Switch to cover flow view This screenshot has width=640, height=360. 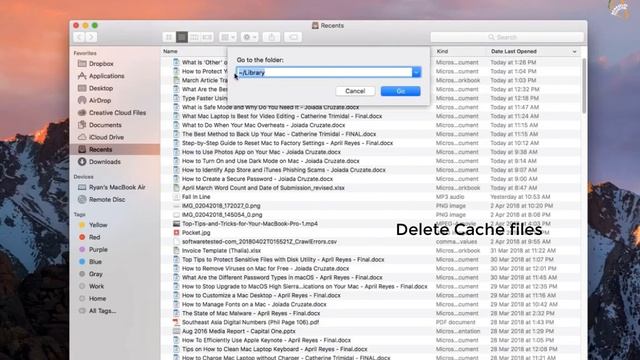point(207,37)
